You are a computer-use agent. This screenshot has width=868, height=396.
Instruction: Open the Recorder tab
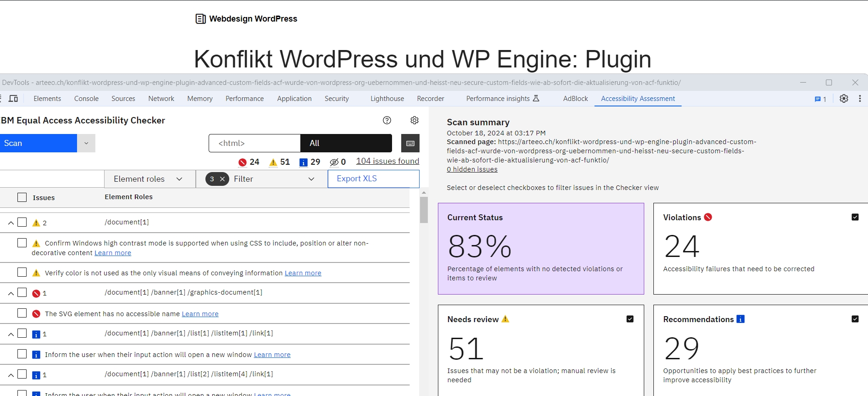(x=431, y=99)
